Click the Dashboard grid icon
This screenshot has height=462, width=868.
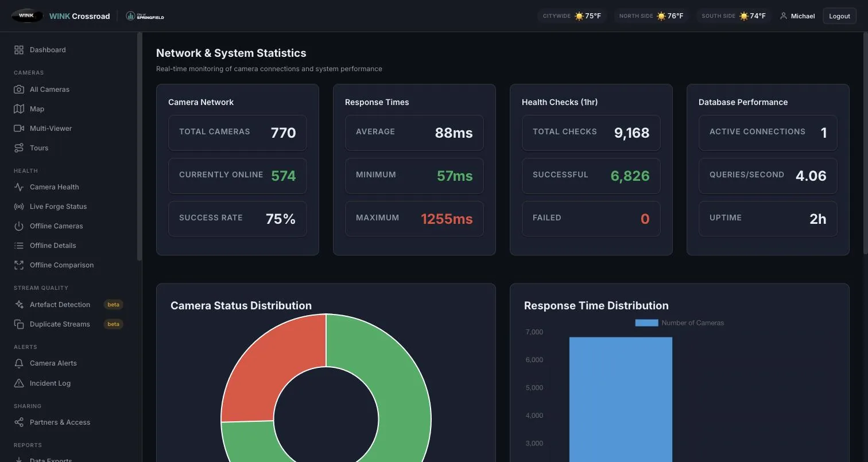pos(19,50)
